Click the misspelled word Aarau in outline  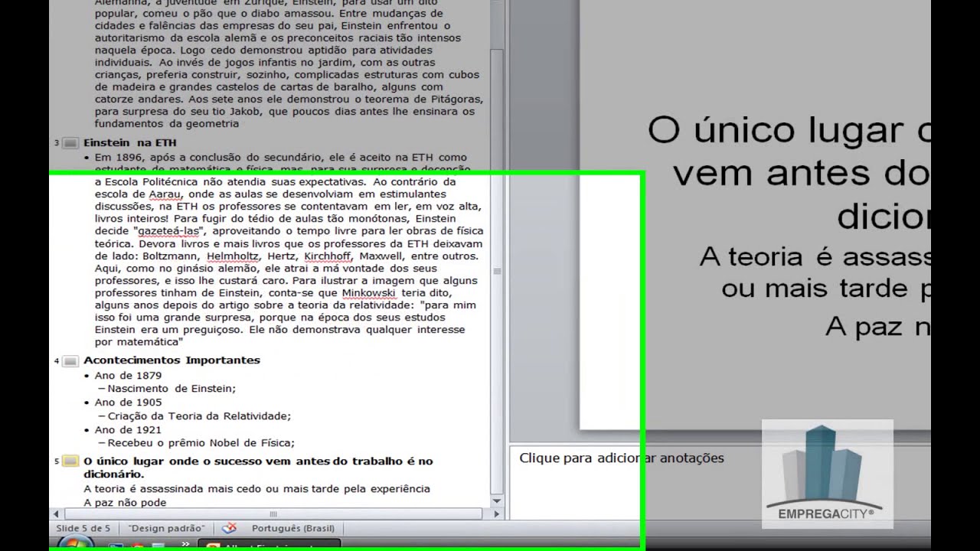click(x=164, y=194)
